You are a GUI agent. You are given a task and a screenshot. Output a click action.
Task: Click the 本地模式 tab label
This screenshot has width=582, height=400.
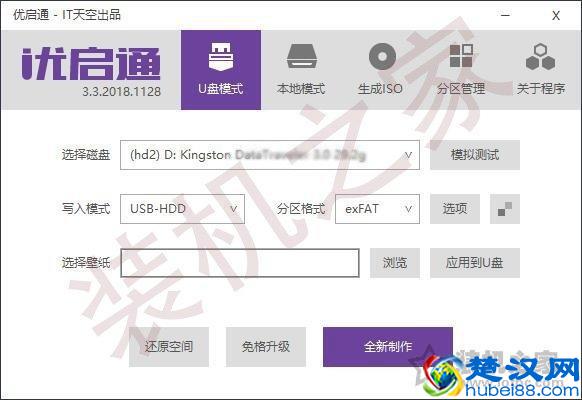click(x=301, y=89)
